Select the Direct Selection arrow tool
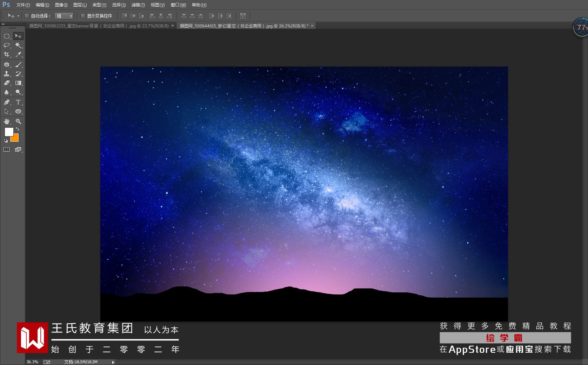This screenshot has width=588, height=365. click(x=7, y=111)
